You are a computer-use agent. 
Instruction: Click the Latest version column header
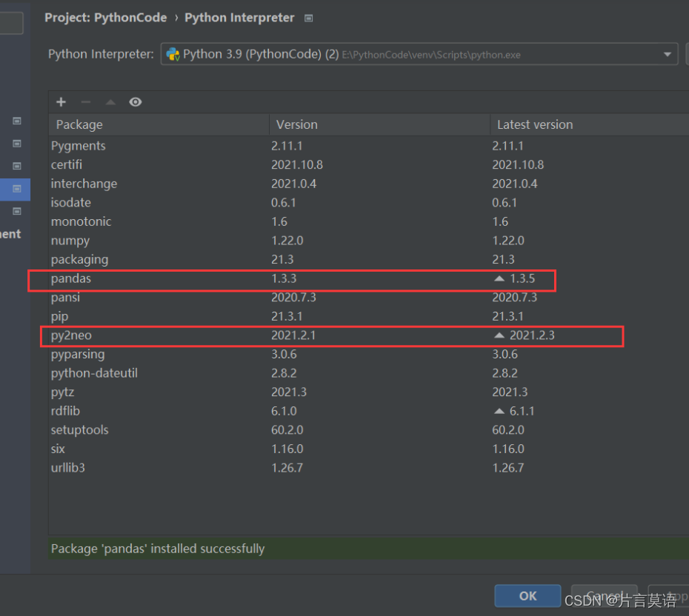[x=590, y=124]
